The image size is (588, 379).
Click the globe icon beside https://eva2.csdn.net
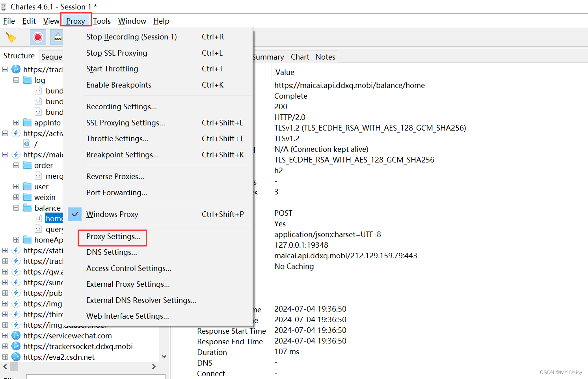(x=16, y=357)
